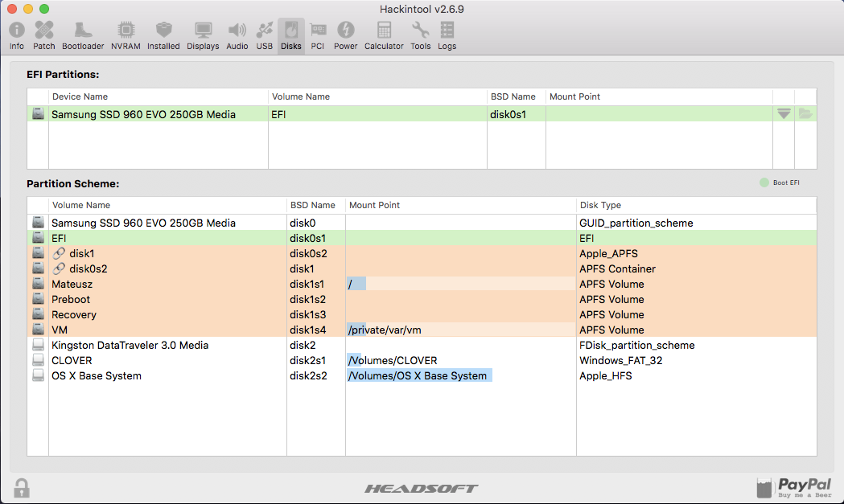The height and width of the screenshot is (504, 844).
Task: Open the NVRAM section
Action: 126,36
